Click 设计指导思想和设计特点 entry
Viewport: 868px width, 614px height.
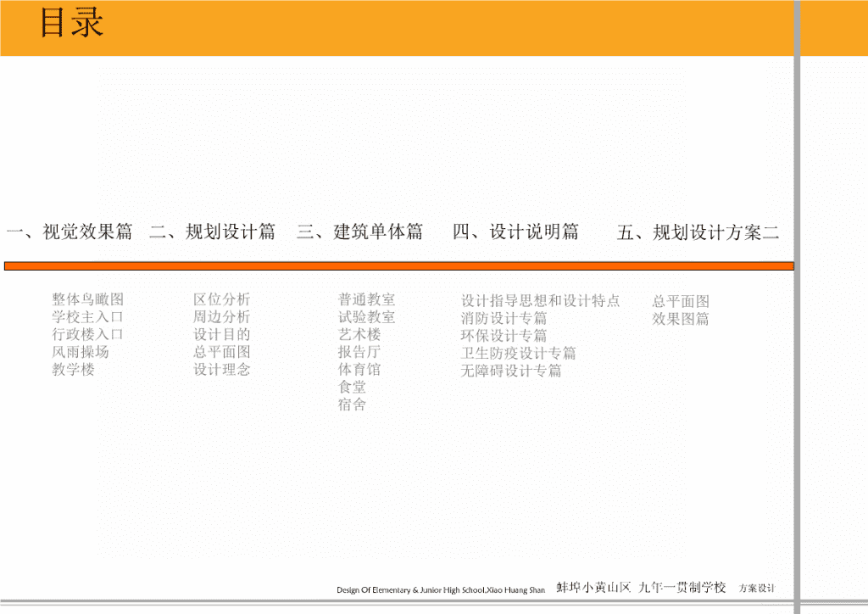[540, 300]
